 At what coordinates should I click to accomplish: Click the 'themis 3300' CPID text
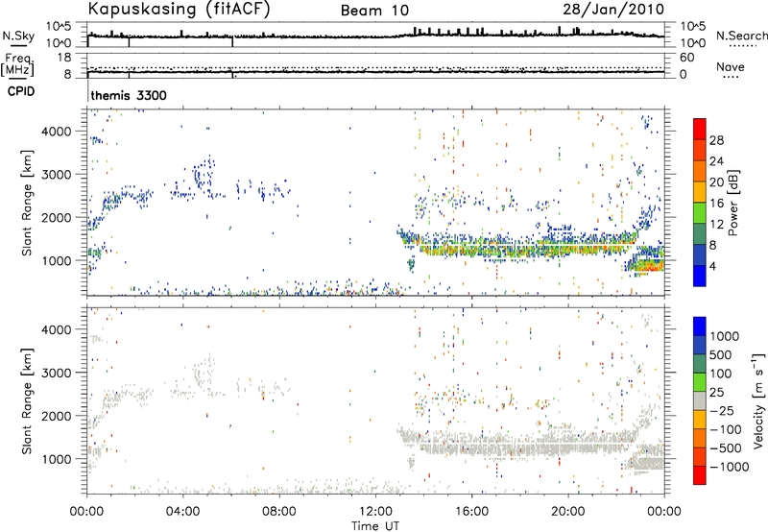pyautogui.click(x=129, y=95)
